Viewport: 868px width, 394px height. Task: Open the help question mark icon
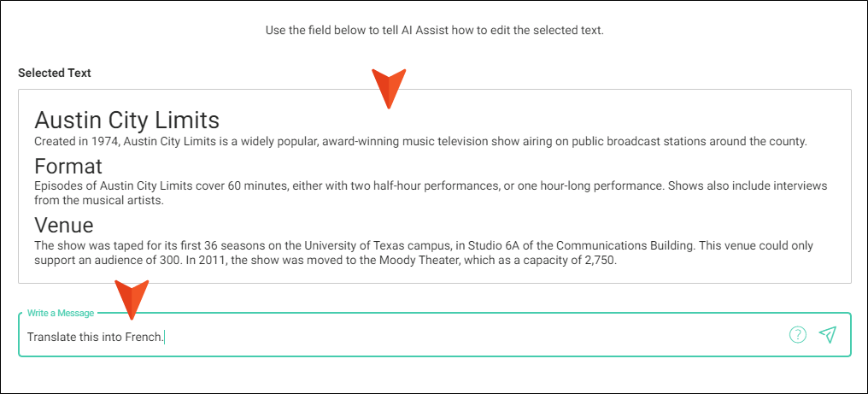tap(798, 335)
